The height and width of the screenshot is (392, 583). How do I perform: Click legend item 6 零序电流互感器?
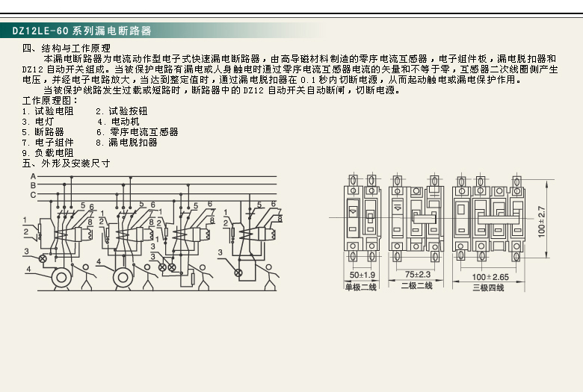138,131
